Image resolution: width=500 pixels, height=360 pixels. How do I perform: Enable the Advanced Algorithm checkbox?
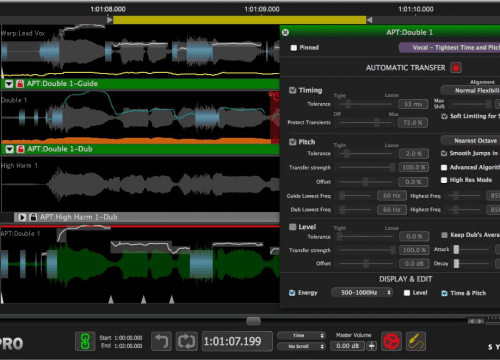click(x=444, y=167)
